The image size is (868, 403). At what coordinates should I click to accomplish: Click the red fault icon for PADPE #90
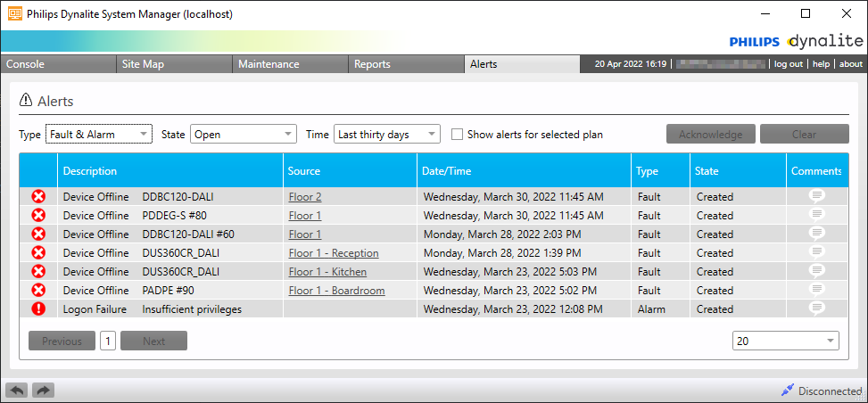[x=38, y=290]
